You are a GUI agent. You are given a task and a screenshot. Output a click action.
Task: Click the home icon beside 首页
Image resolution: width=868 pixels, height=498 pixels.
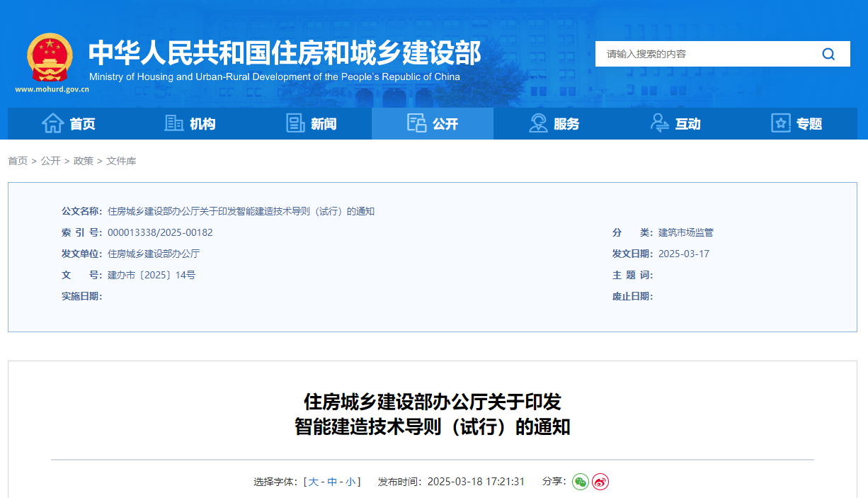point(53,123)
